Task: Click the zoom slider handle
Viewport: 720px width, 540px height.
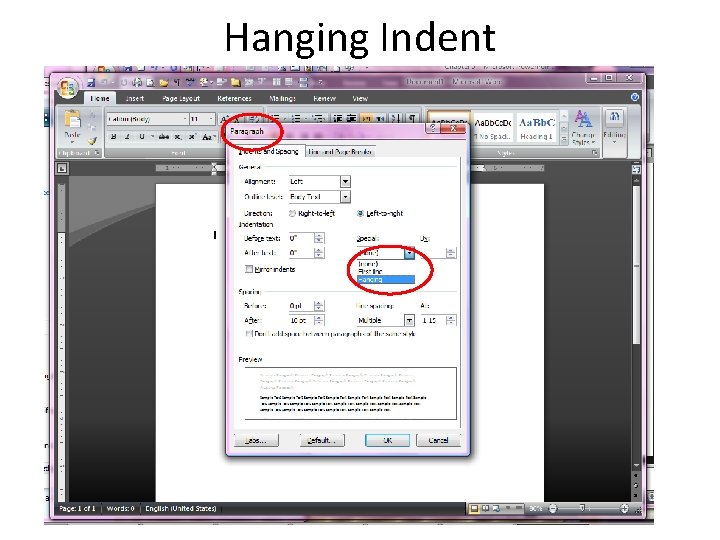Action: (x=583, y=508)
